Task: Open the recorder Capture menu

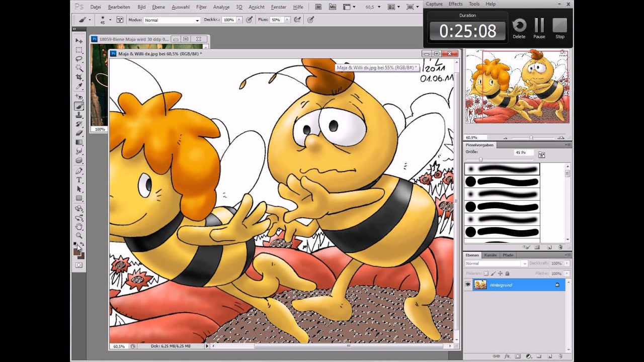Action: (x=434, y=4)
